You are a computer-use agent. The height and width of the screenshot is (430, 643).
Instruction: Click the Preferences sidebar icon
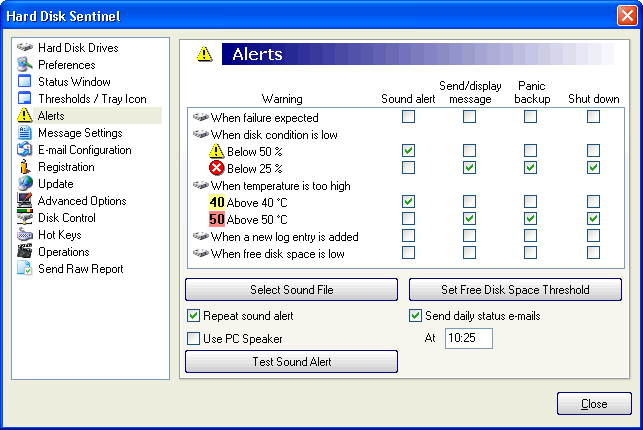pos(25,64)
